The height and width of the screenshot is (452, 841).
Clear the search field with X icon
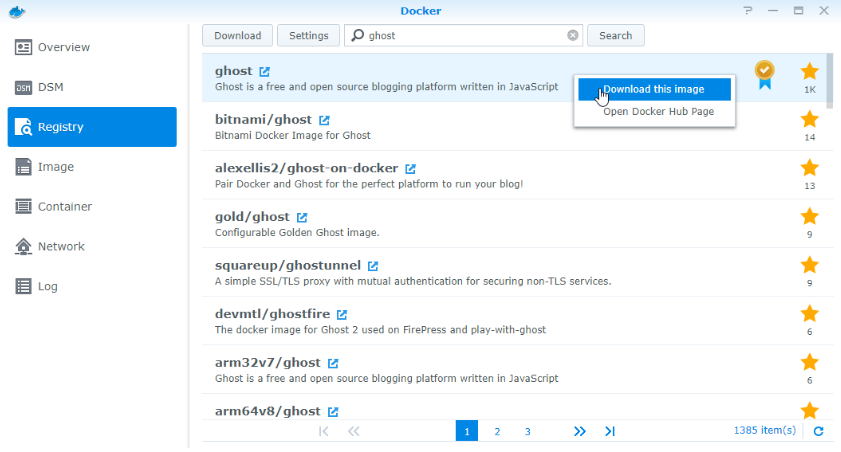tap(572, 35)
